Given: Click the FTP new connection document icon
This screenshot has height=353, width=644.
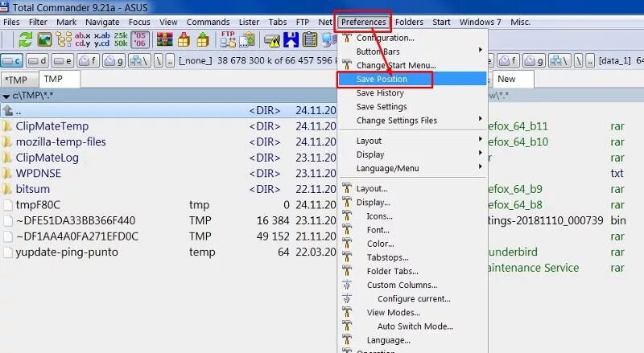Looking at the screenshot, I should click(x=247, y=40).
